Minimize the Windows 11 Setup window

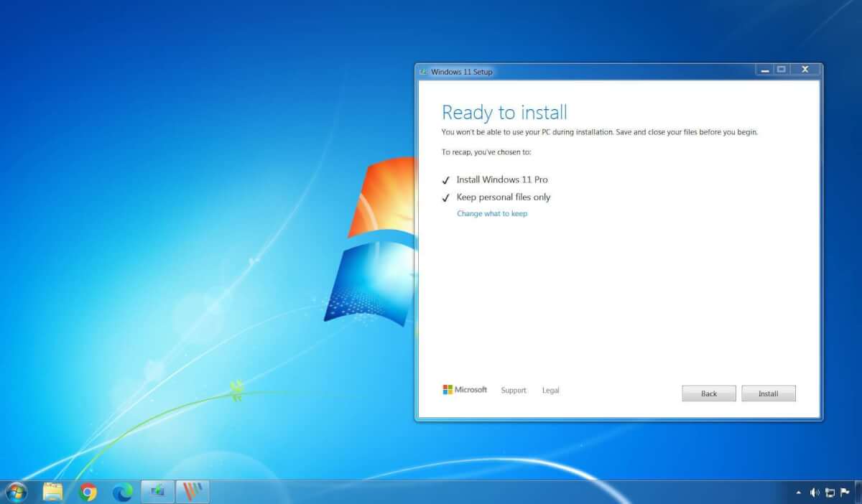[764, 70]
